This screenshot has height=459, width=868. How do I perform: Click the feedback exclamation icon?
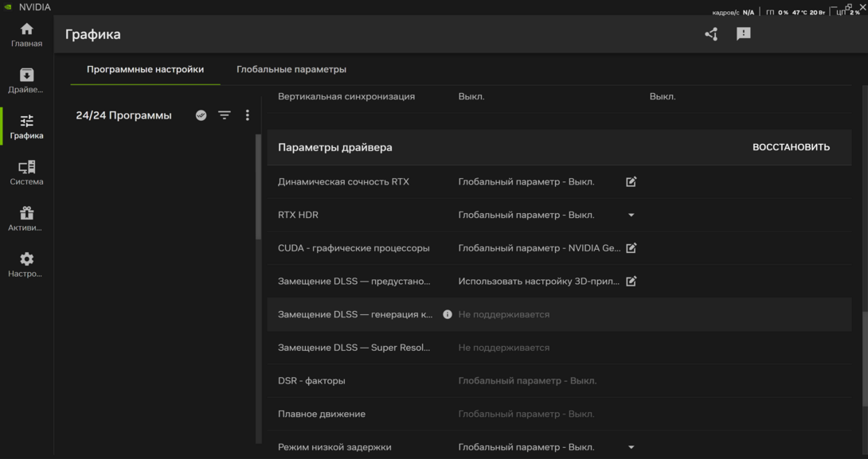pos(744,34)
